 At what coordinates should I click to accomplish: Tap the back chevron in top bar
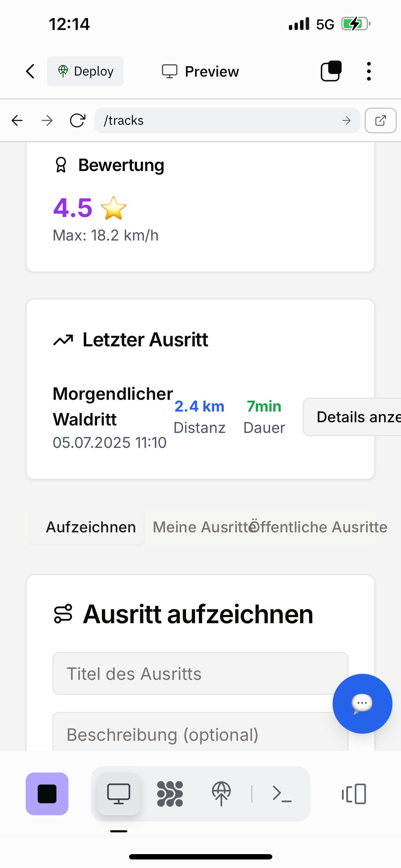click(31, 71)
